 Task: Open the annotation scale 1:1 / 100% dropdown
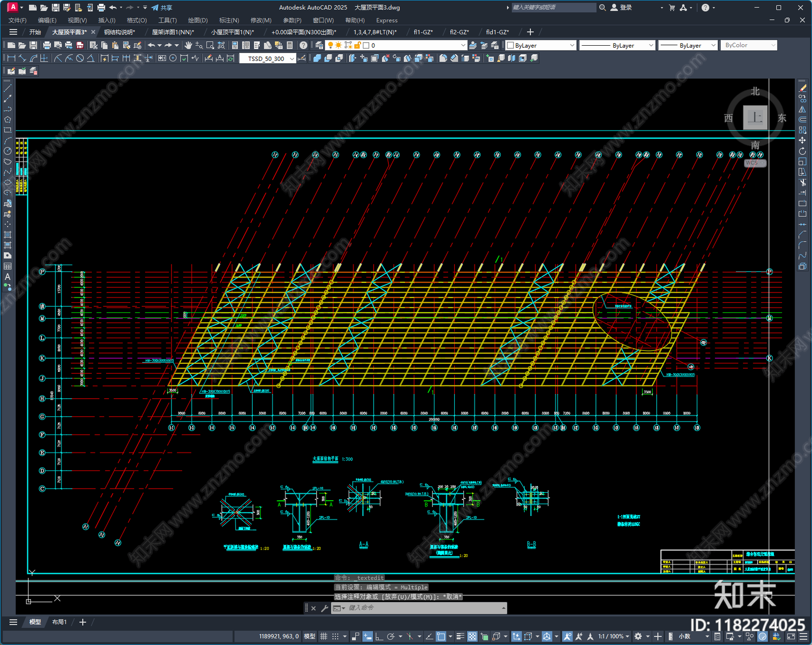coord(613,636)
